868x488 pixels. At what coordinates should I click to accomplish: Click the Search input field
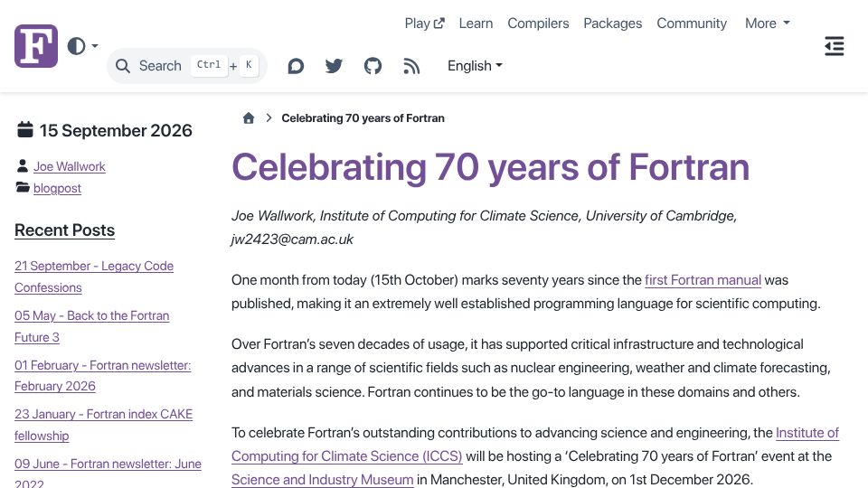[187, 66]
